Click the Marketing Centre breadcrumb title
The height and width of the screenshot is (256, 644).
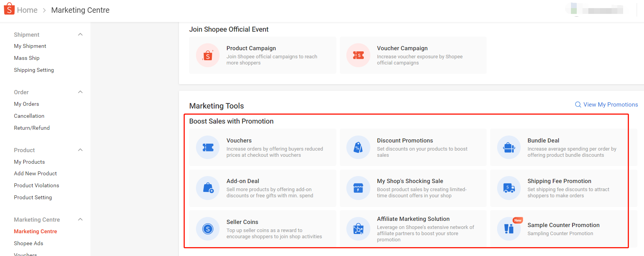pyautogui.click(x=80, y=10)
